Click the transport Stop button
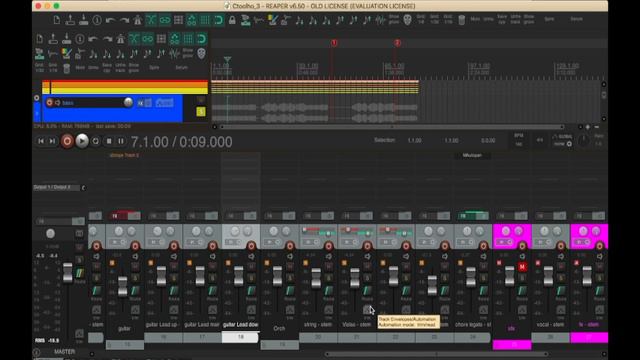The image size is (640, 360). click(x=109, y=141)
